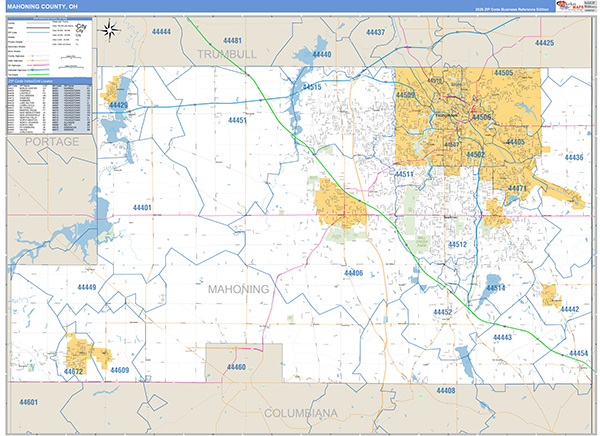Screen dimensions: 600x436
Task: Click ZIP code 44672 label
Action: coord(73,372)
